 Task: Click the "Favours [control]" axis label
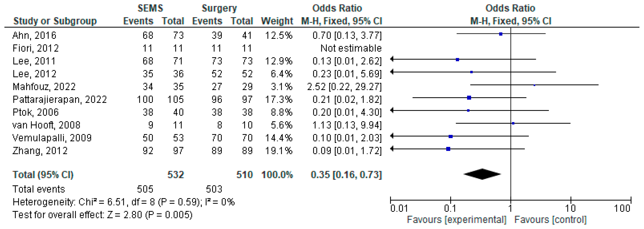550,220
